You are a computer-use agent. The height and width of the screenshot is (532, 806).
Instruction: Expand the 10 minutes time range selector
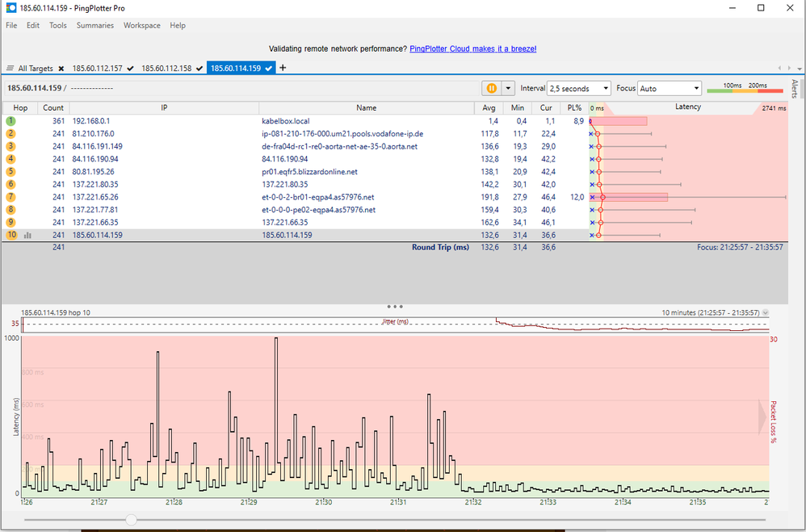pyautogui.click(x=766, y=312)
